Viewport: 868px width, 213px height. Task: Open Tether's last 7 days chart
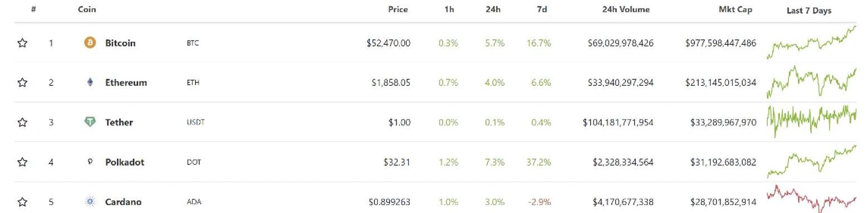[x=812, y=122]
